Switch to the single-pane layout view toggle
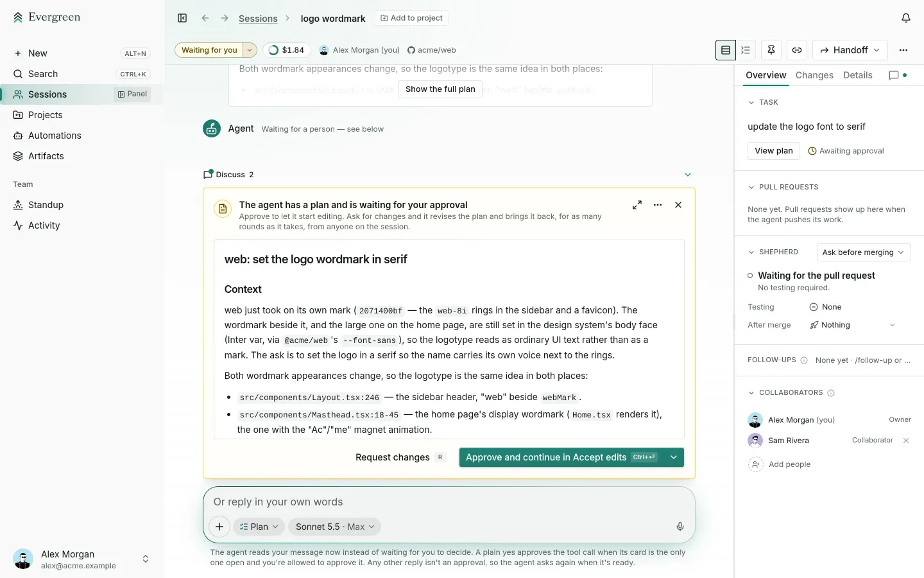Image resolution: width=924 pixels, height=578 pixels. [726, 50]
